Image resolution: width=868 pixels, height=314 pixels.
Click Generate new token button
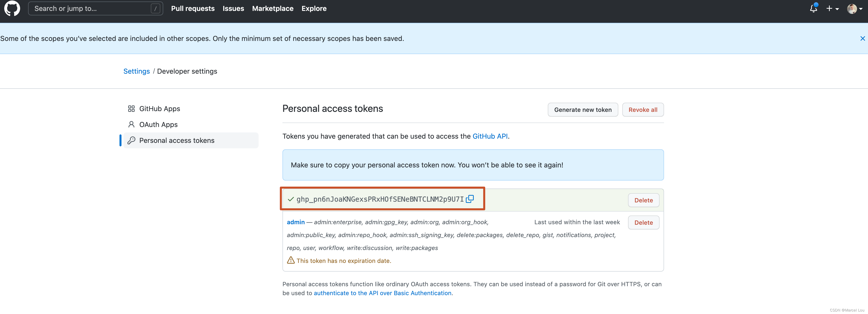click(x=583, y=109)
